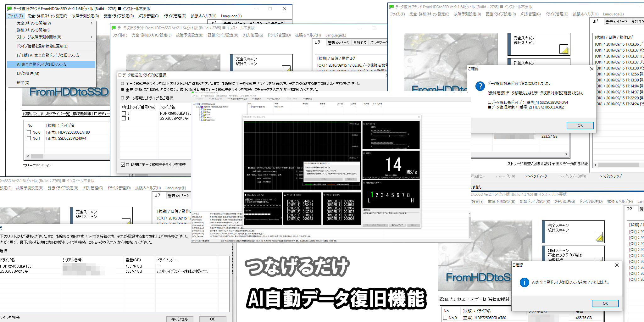Close the completion ご確認 dialog with its X
Viewport: 644px width, 322px height.
coord(617,265)
